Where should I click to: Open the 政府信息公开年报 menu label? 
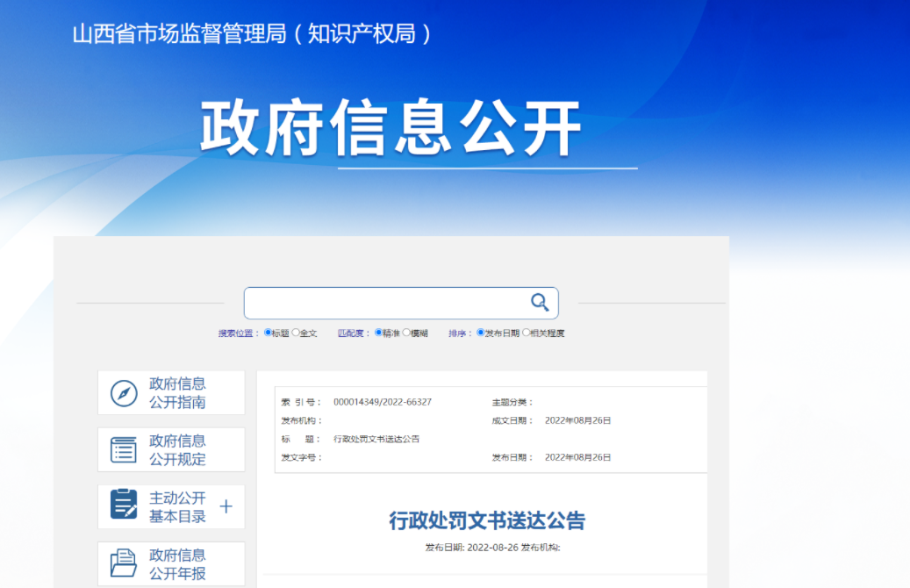[177, 564]
